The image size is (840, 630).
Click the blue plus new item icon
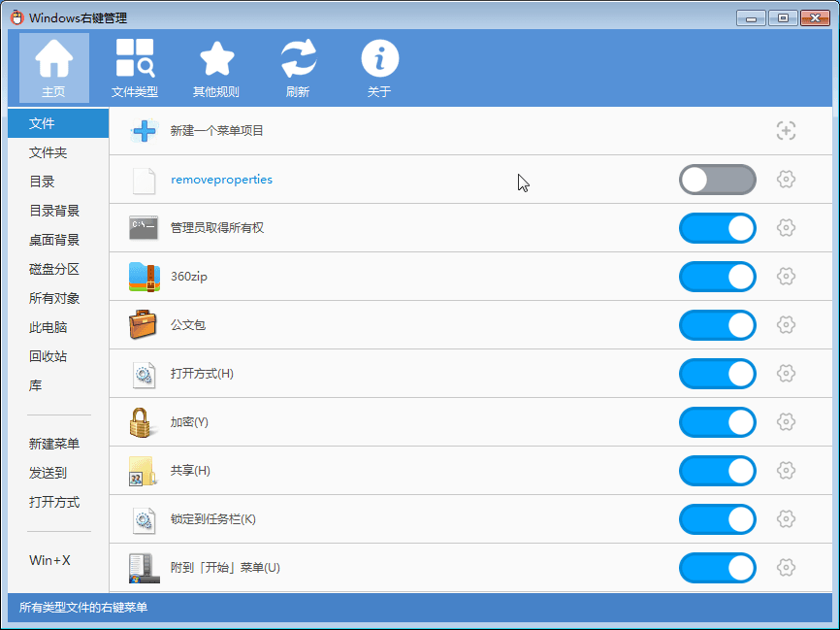[145, 131]
